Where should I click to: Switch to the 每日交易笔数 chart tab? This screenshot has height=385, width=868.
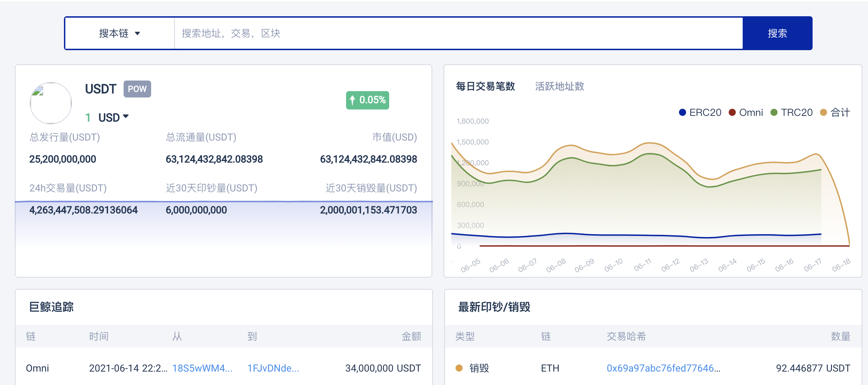pos(485,86)
